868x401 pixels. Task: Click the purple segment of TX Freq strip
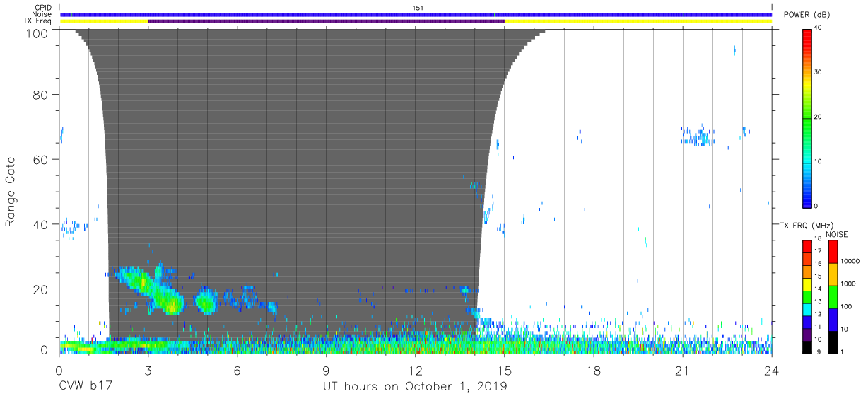(x=327, y=21)
